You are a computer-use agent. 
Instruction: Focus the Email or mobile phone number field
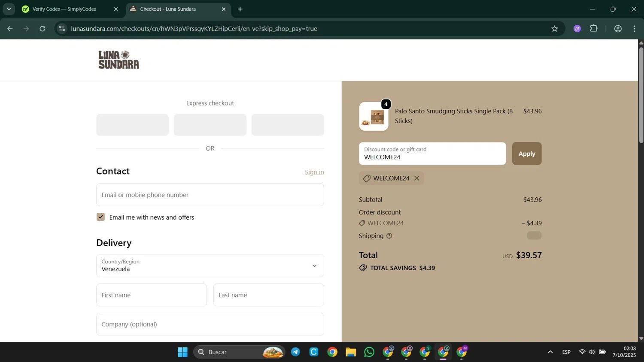210,195
